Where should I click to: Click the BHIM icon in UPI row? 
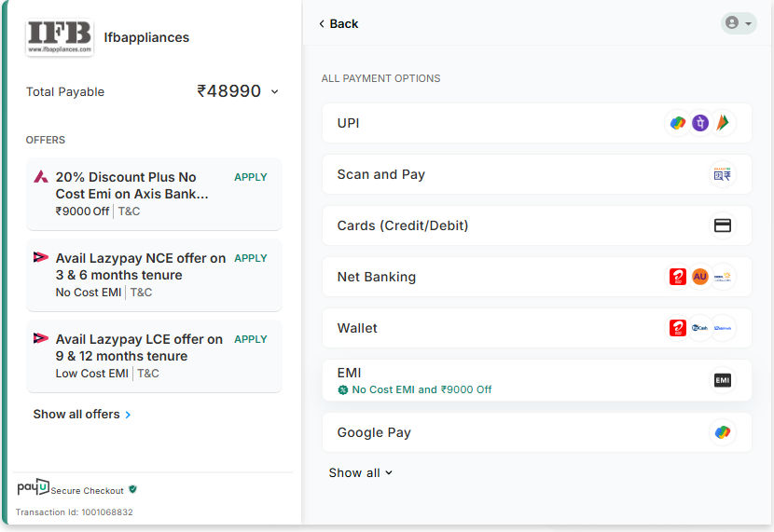click(x=722, y=123)
